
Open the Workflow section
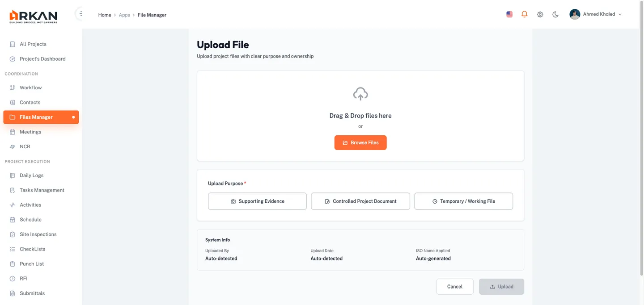30,87
